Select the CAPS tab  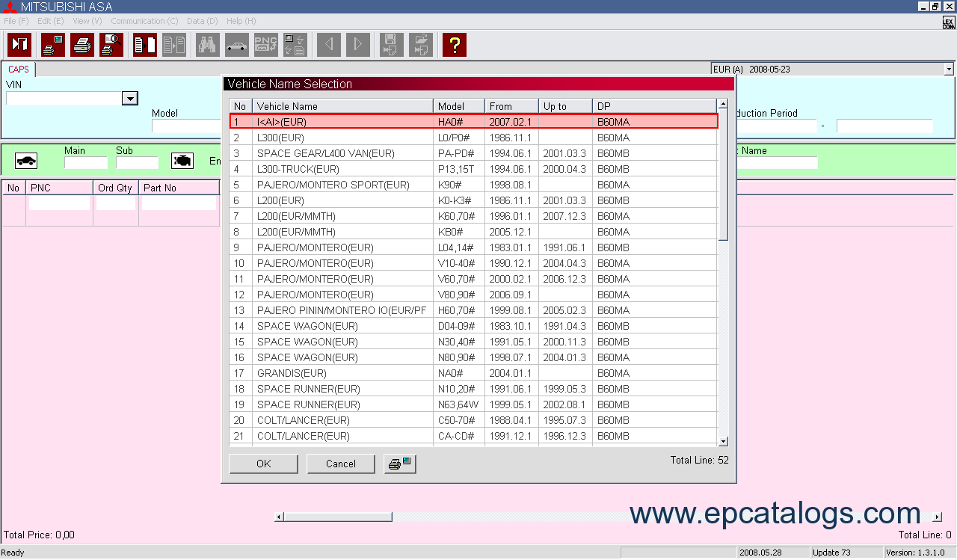[19, 70]
